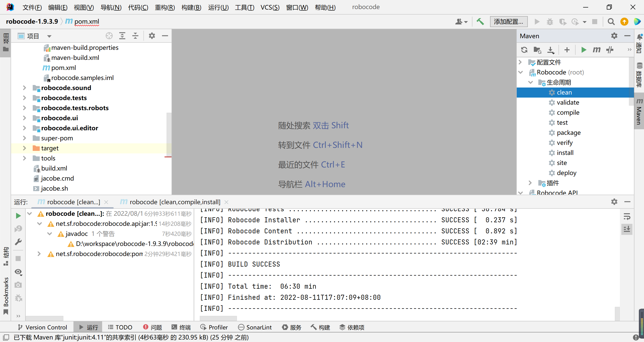This screenshot has height=342, width=644.
Task: Toggle scroll to end in console
Action: [627, 229]
